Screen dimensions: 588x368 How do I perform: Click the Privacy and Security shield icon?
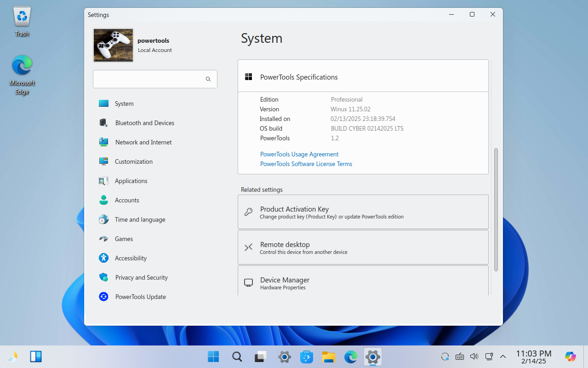(x=103, y=277)
